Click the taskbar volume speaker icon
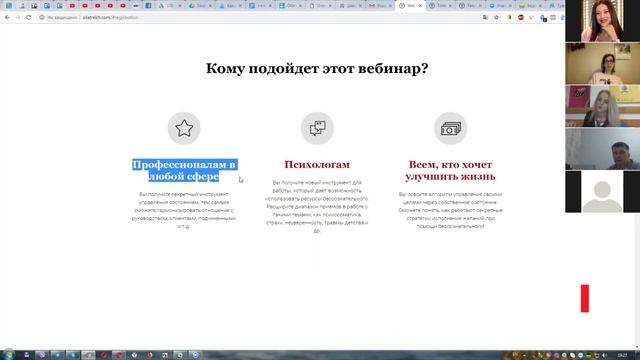640x360 pixels. point(604,356)
